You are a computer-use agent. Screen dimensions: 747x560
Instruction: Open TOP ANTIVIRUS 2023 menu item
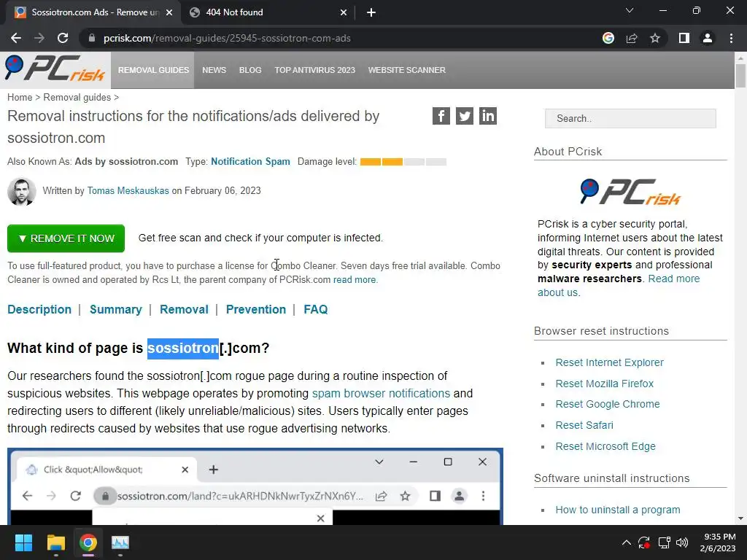pyautogui.click(x=315, y=70)
